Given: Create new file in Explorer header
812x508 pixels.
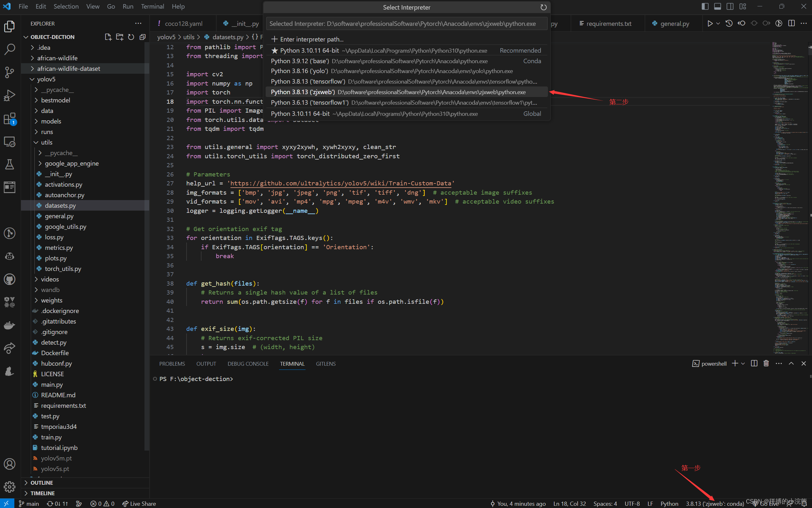Looking at the screenshot, I should (108, 37).
